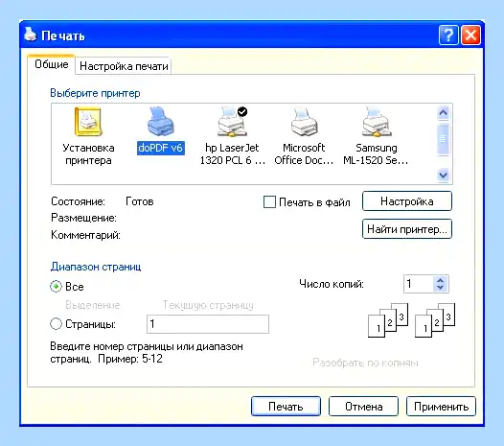Click the Состояние label
This screenshot has height=446, width=504.
(78, 201)
